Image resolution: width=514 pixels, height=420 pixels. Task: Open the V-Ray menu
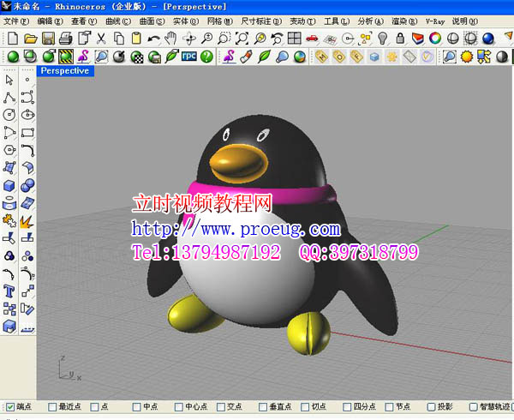[435, 21]
